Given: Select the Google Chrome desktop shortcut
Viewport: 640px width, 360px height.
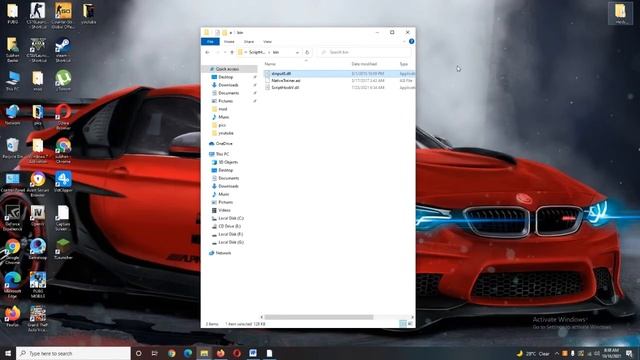Looking at the screenshot, I should pos(13,252).
